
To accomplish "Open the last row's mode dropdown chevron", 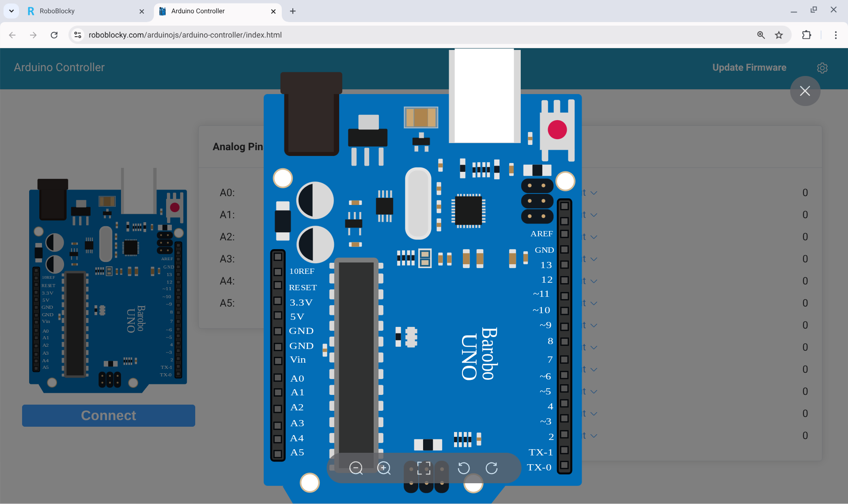I will [x=594, y=436].
